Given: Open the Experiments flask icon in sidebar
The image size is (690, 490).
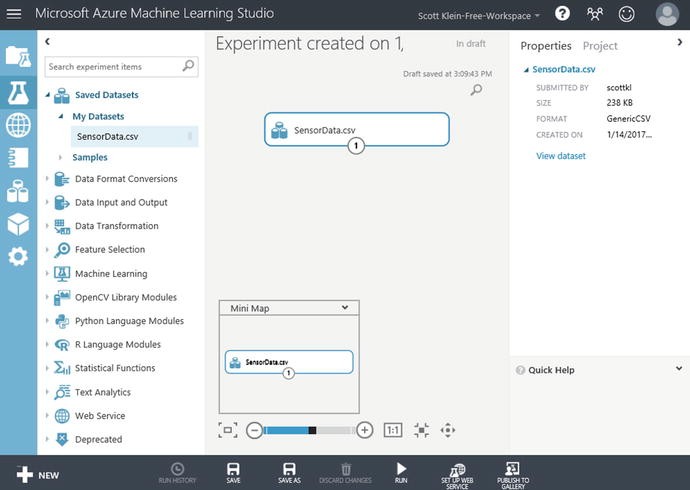Looking at the screenshot, I should coord(18,92).
